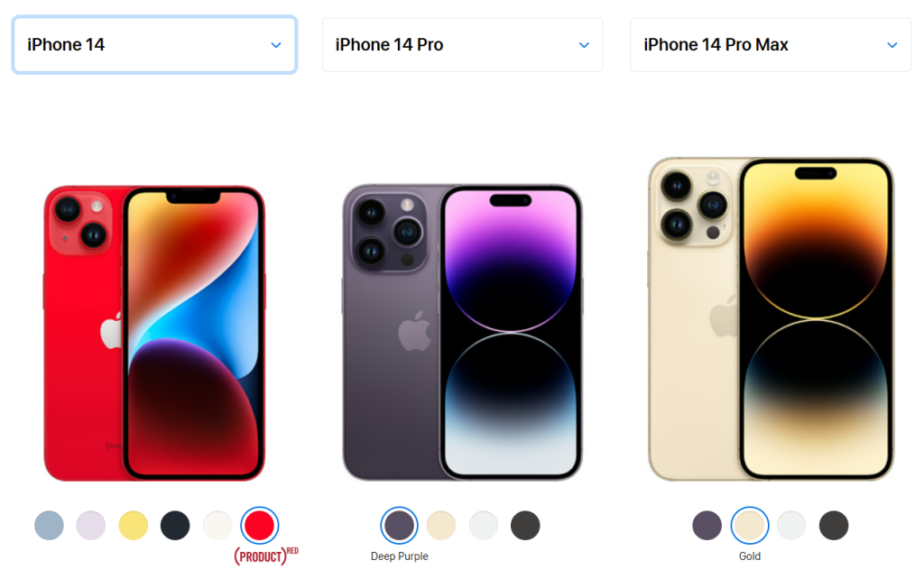Click the red iPhone 14 product image
Image resolution: width=924 pixels, height=579 pixels.
[x=154, y=334]
